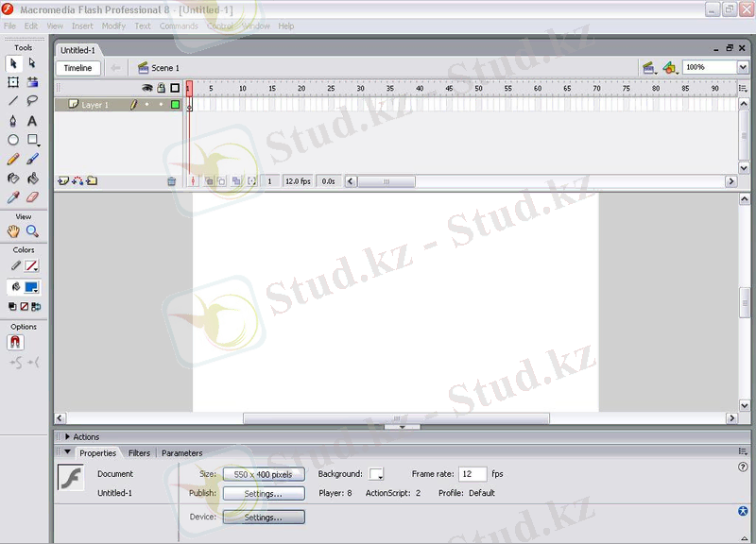
Task: Select the Brush tool
Action: tap(32, 159)
